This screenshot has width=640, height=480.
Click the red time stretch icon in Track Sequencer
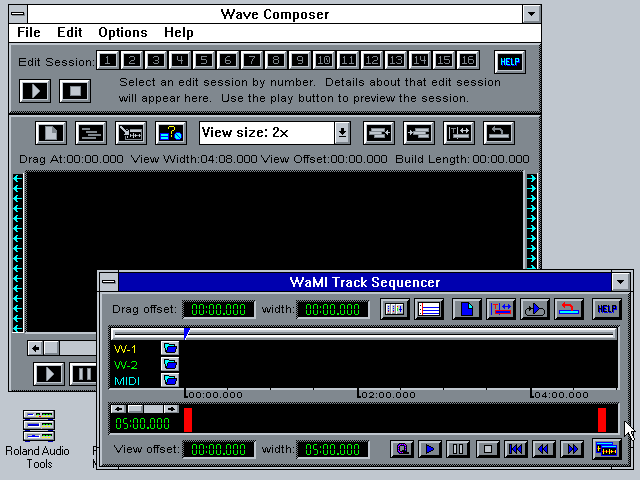tap(501, 309)
